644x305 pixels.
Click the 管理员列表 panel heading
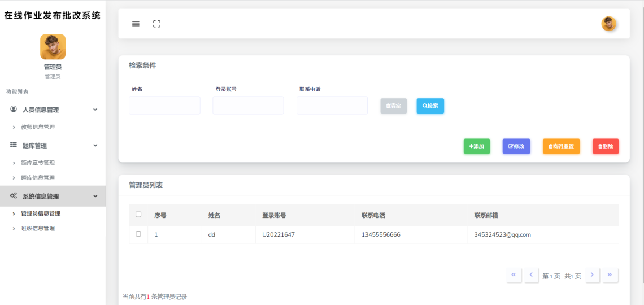(x=146, y=185)
